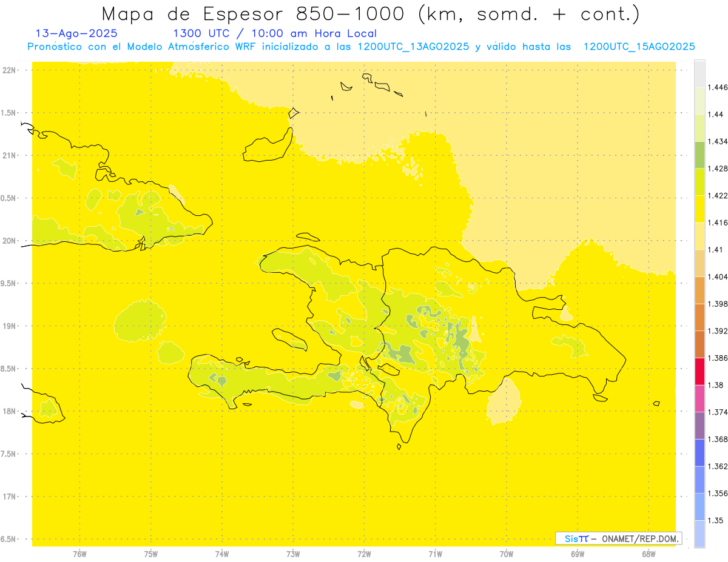Click the '1.41' colorbar value
Image resolution: width=728 pixels, height=562 pixels.
tap(716, 250)
